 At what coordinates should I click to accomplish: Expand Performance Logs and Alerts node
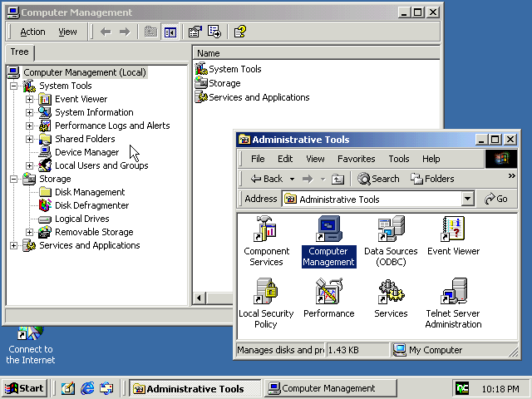[30, 126]
